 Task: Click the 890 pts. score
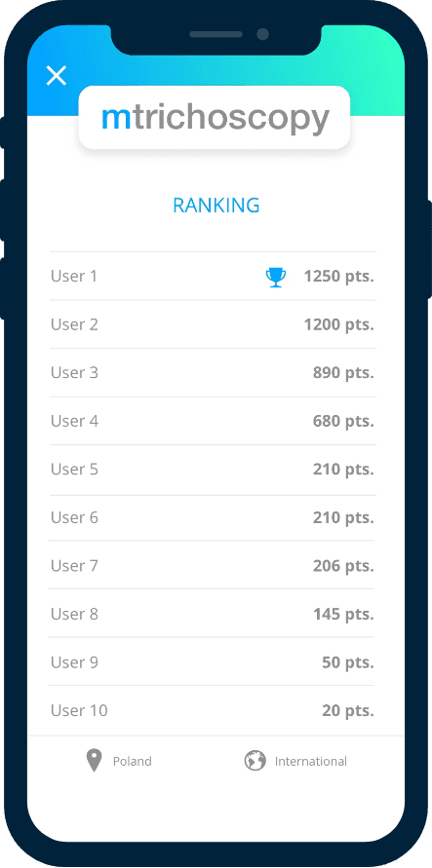pos(343,372)
